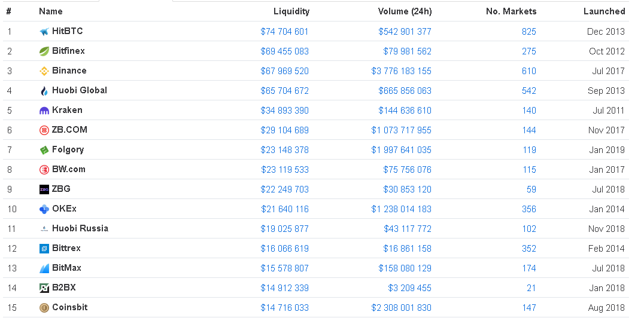Viewport: 644px width, 318px height.
Task: Sort by Volume (24h) column header
Action: click(x=405, y=11)
